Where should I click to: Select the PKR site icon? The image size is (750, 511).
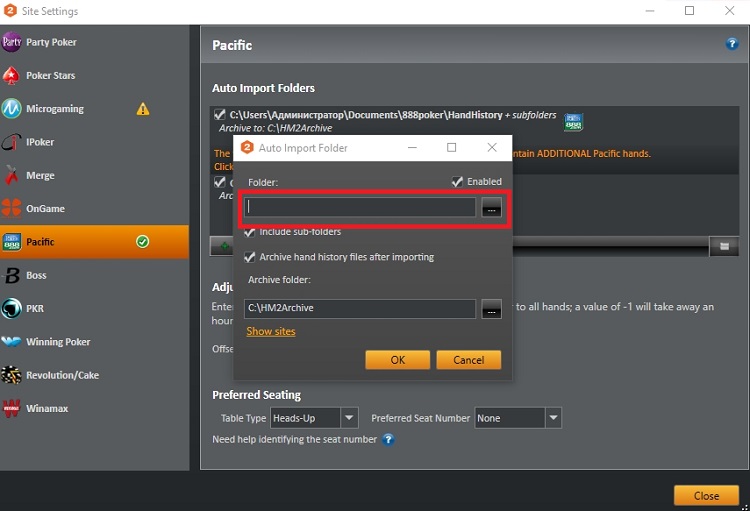point(11,309)
